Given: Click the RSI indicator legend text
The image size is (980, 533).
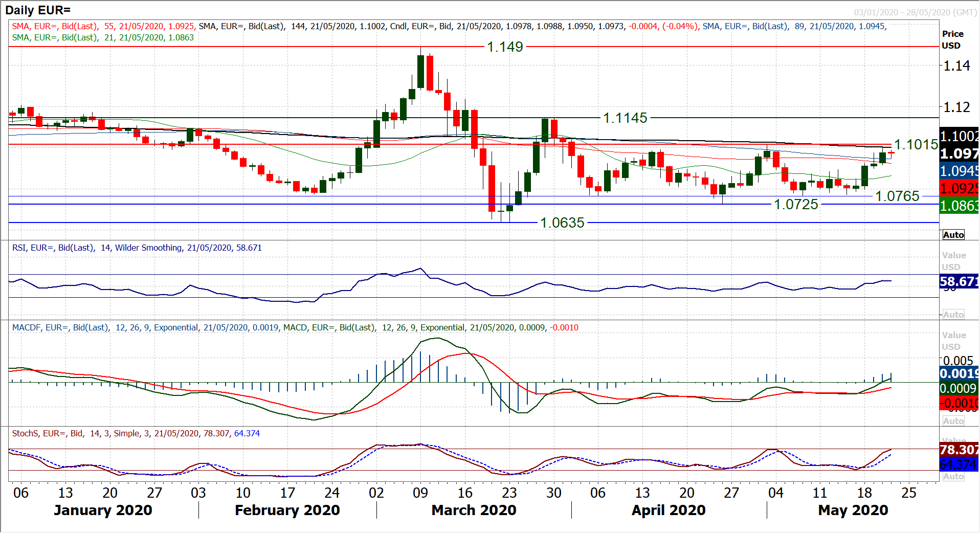Looking at the screenshot, I should click(x=137, y=248).
